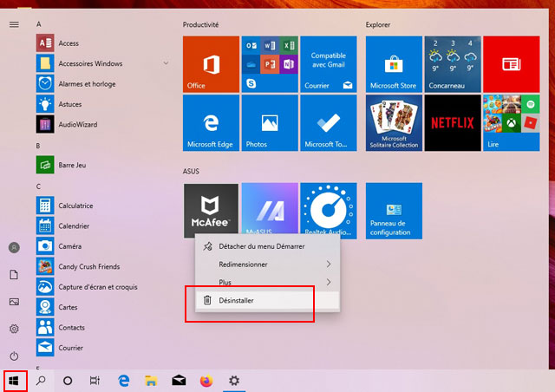Open the Plus submenu
This screenshot has width=555, height=392.
pyautogui.click(x=268, y=282)
